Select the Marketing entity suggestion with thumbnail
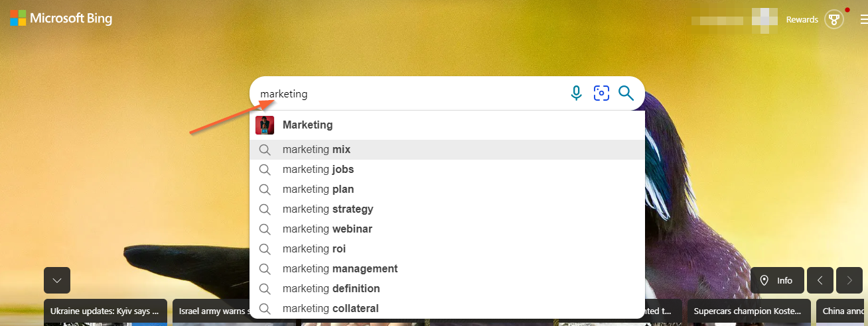Screen dimensions: 868x326 click(447, 125)
